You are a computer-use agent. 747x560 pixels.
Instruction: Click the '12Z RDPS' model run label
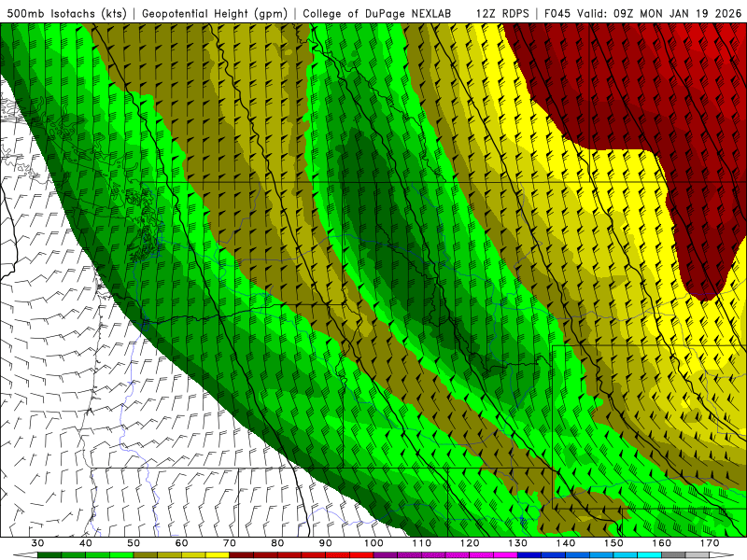click(502, 13)
